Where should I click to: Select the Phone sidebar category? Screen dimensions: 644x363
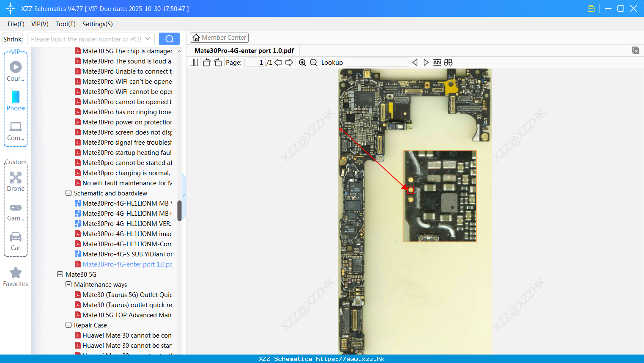coord(16,101)
